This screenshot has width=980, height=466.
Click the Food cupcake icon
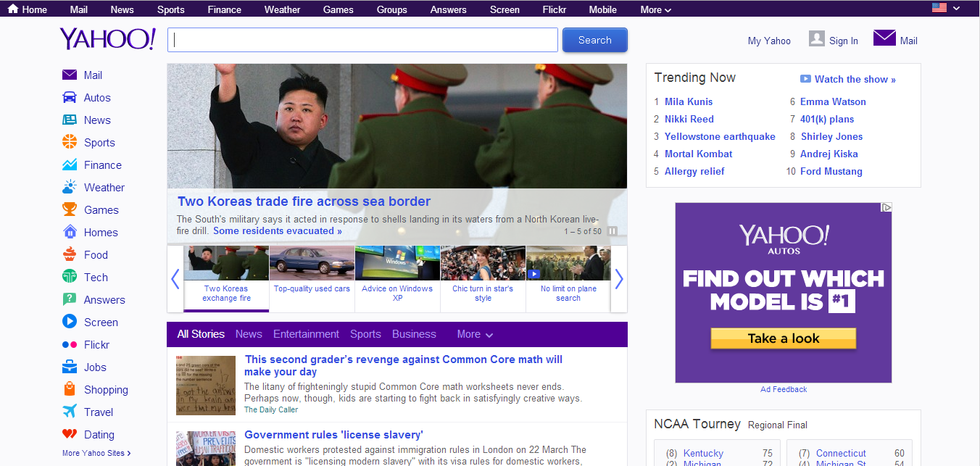click(x=70, y=255)
